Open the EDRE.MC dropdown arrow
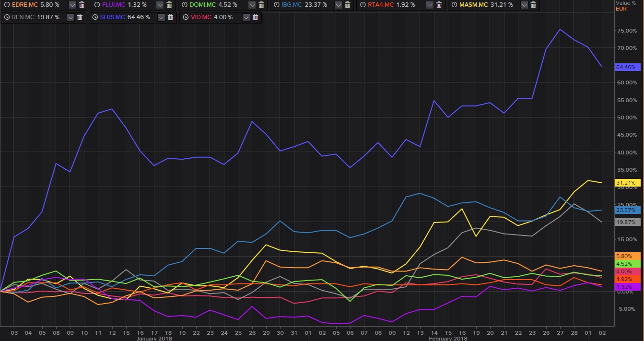 [x=72, y=5]
